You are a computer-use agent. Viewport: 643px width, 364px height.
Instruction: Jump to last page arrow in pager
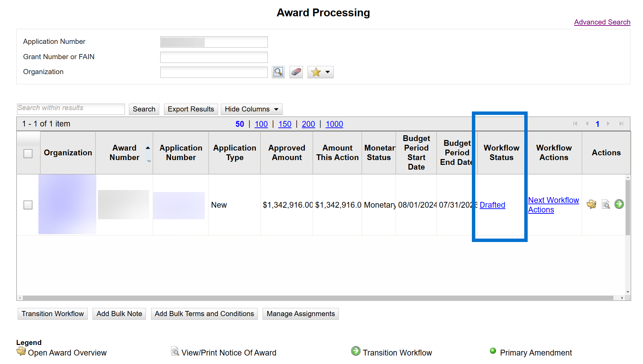click(x=621, y=124)
